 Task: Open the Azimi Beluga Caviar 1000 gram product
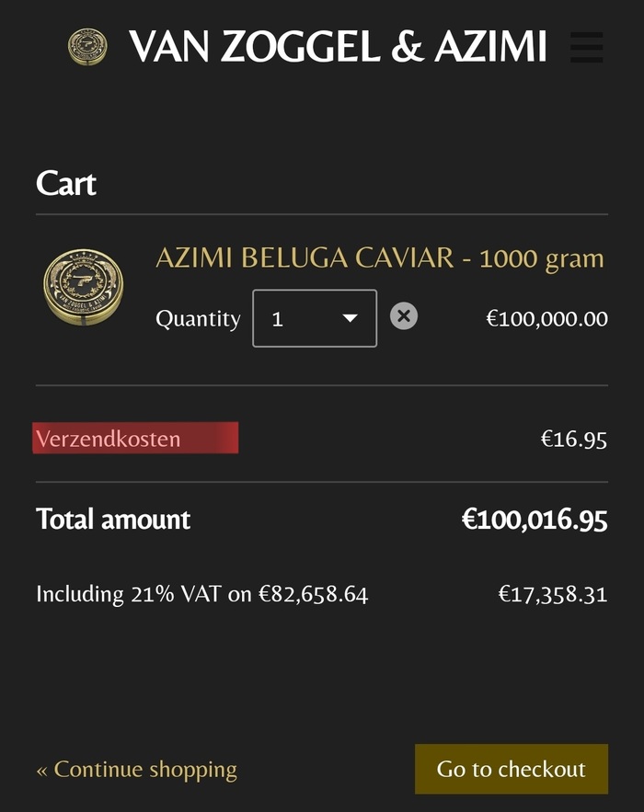(x=379, y=258)
